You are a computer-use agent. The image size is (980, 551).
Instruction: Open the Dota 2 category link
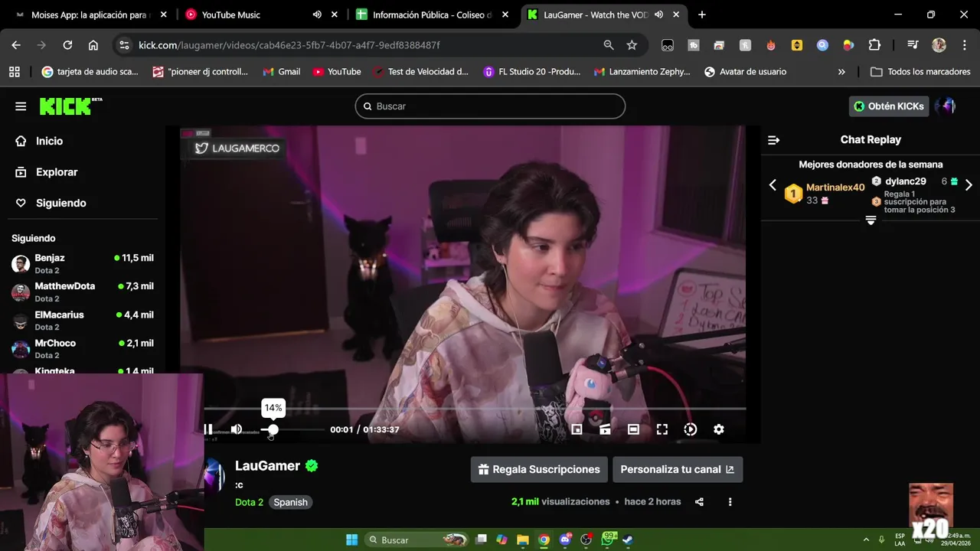click(x=249, y=502)
